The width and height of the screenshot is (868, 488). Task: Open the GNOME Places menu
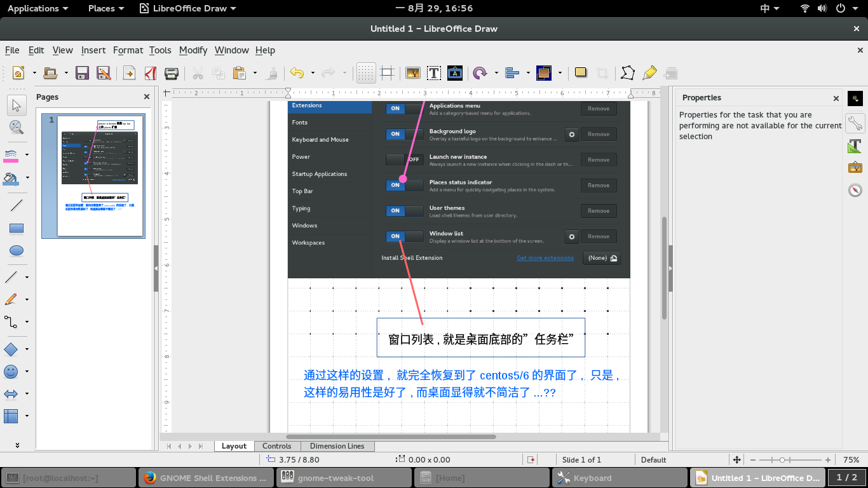[106, 8]
